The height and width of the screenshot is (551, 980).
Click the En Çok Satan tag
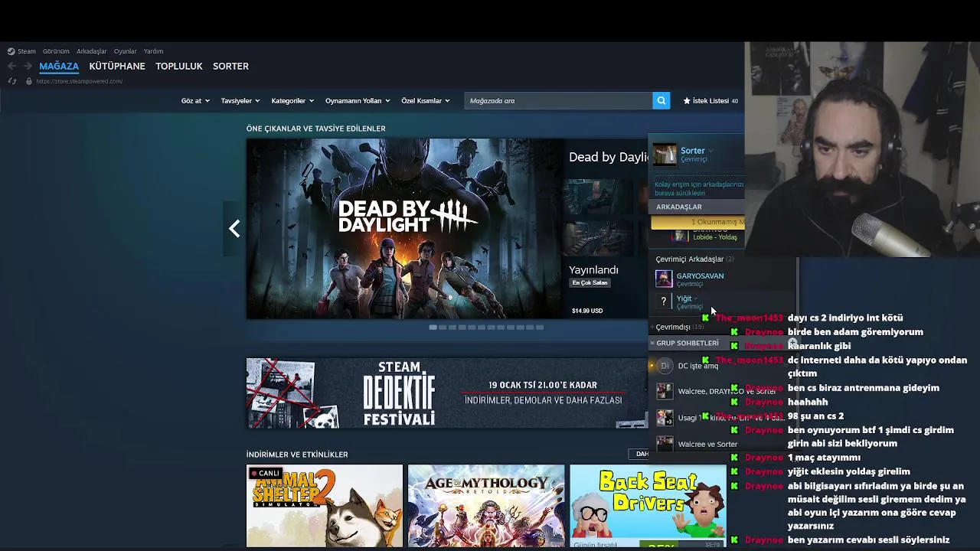[590, 283]
